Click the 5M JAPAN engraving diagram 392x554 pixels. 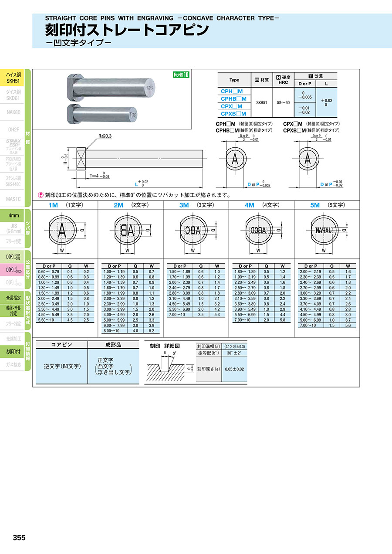point(324,230)
